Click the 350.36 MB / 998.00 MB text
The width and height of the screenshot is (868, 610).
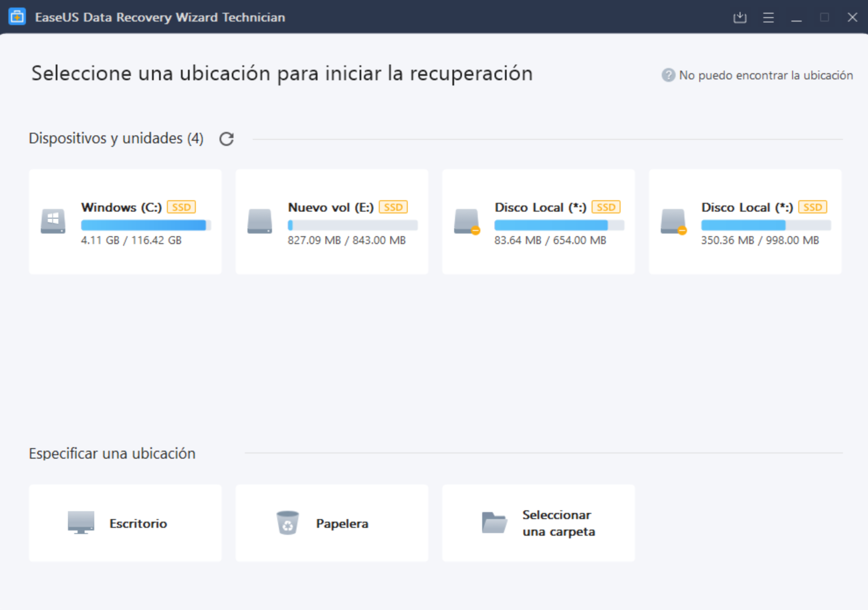pos(760,240)
